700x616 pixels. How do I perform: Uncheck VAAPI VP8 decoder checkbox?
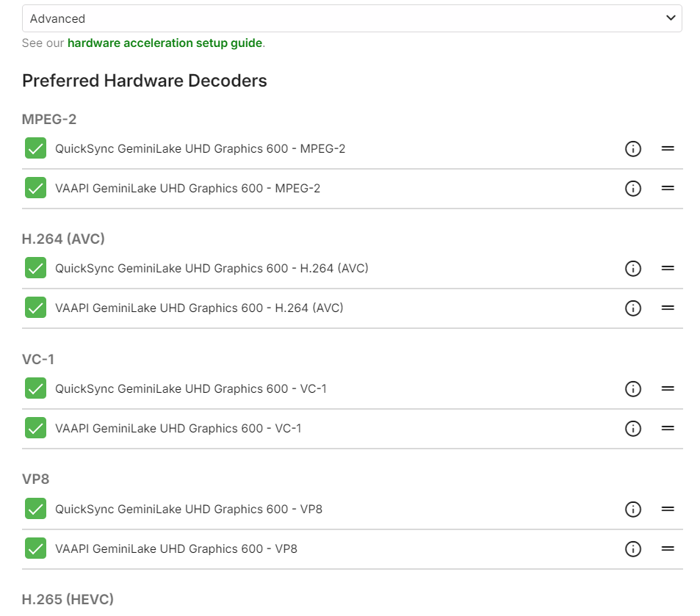tap(35, 548)
